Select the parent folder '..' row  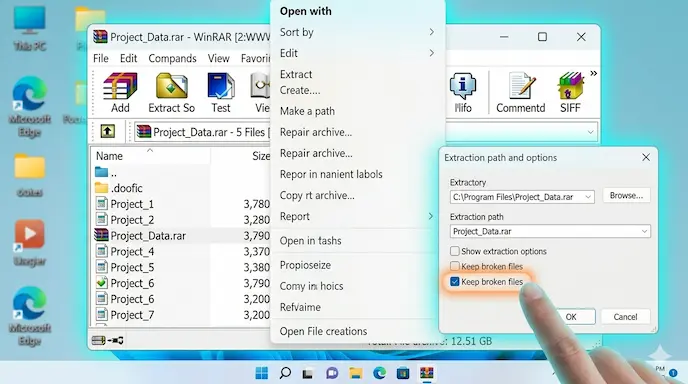point(181,172)
